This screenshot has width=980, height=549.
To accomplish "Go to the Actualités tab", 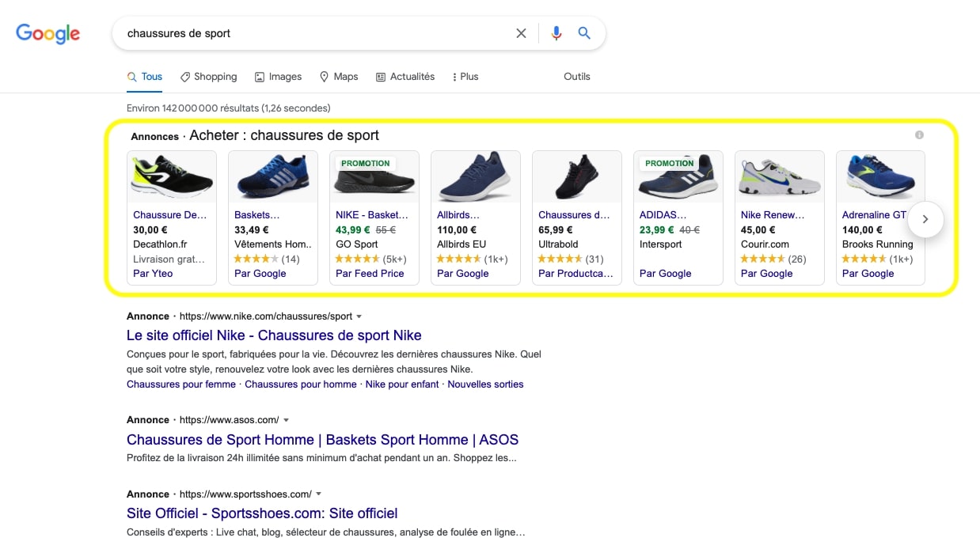I will (x=405, y=77).
